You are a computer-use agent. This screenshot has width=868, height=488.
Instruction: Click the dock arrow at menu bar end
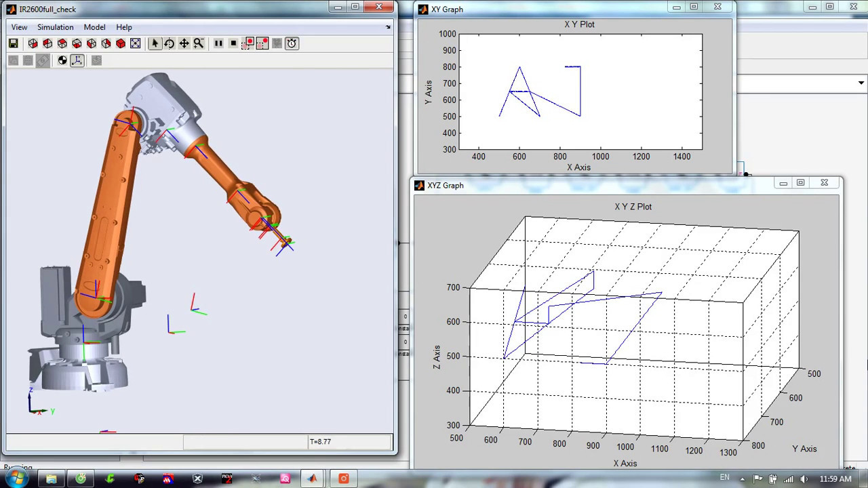389,27
